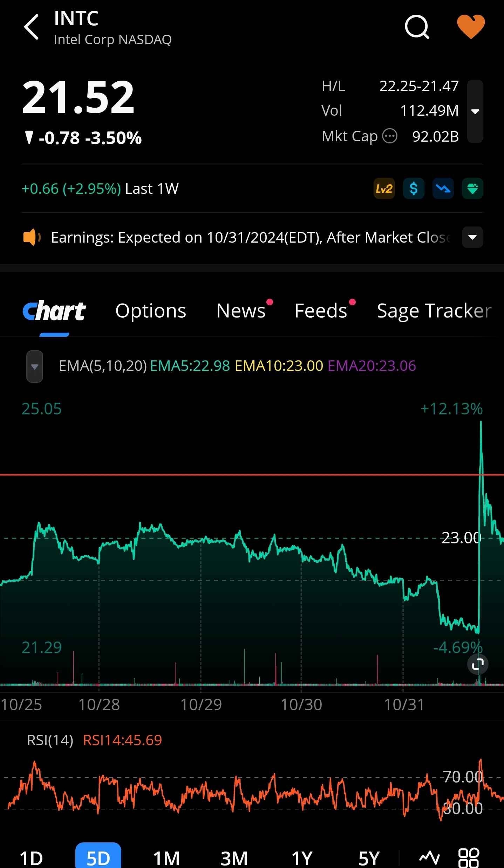Select the 1D timeframe
Image resolution: width=504 pixels, height=868 pixels.
tap(31, 858)
